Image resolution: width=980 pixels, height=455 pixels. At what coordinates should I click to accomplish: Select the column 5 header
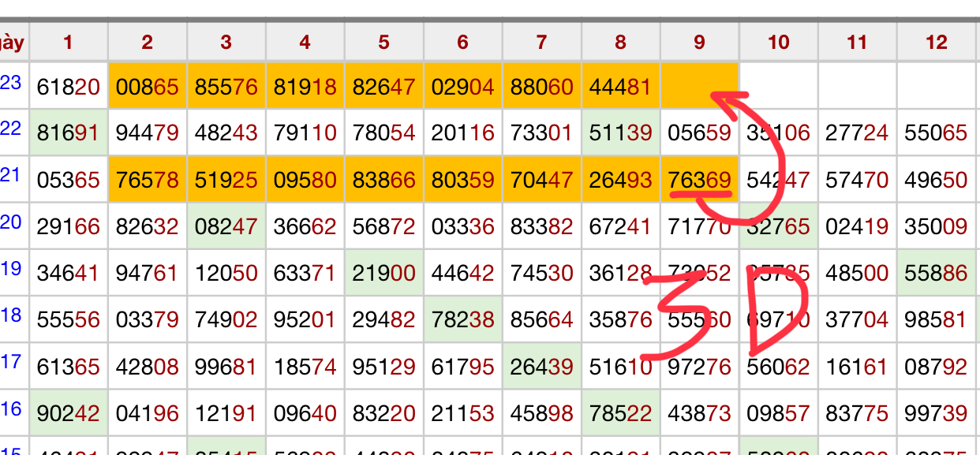[383, 42]
